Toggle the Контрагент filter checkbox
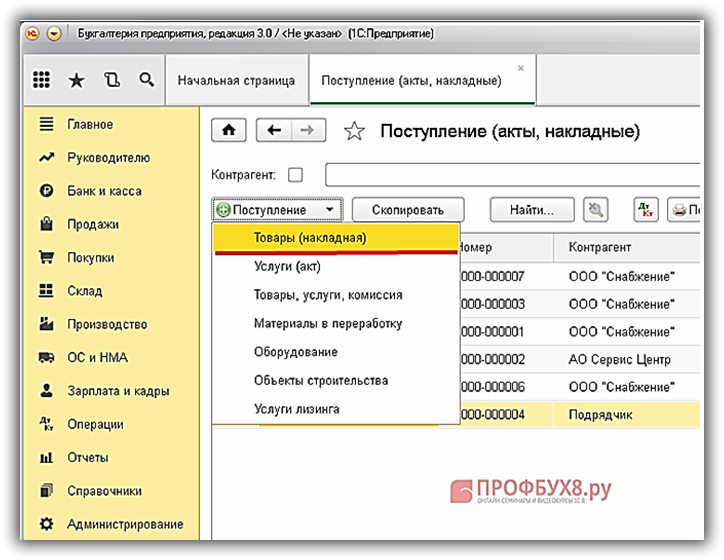The image size is (724, 560). (x=295, y=175)
